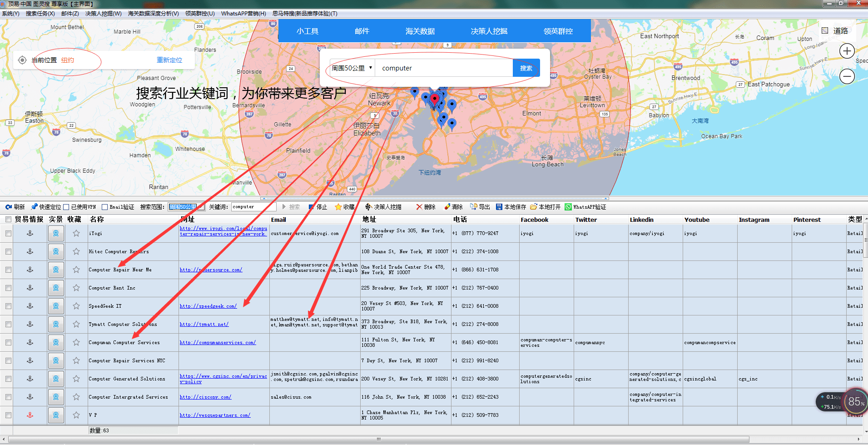Star the iYogi row as favorite
The width and height of the screenshot is (868, 445).
point(76,233)
